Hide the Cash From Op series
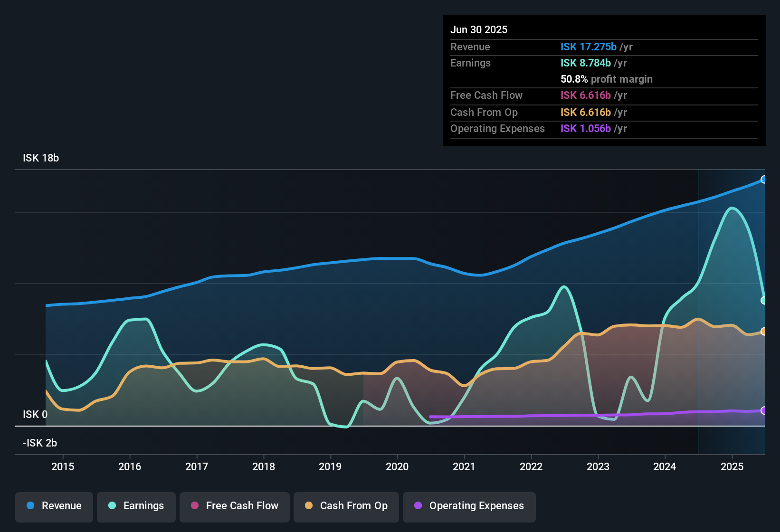This screenshot has height=532, width=780. coord(346,506)
